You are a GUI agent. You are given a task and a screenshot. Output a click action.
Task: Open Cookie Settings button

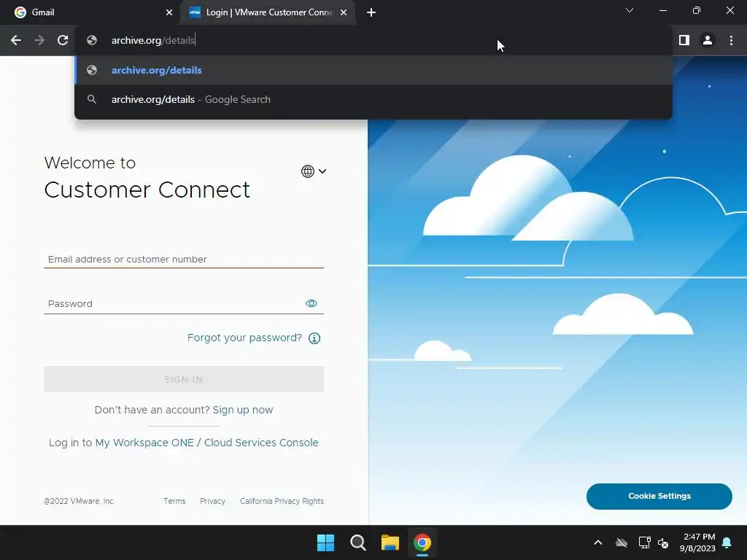tap(659, 496)
